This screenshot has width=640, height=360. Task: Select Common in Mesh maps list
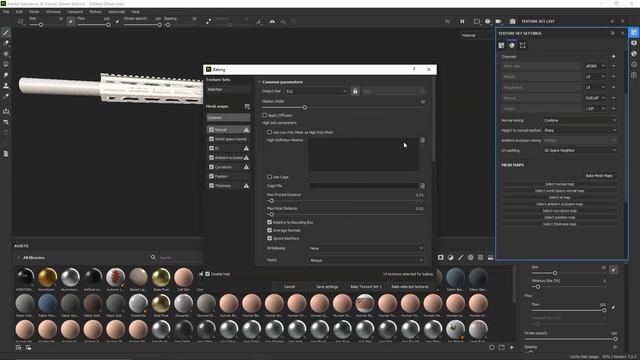tap(228, 118)
